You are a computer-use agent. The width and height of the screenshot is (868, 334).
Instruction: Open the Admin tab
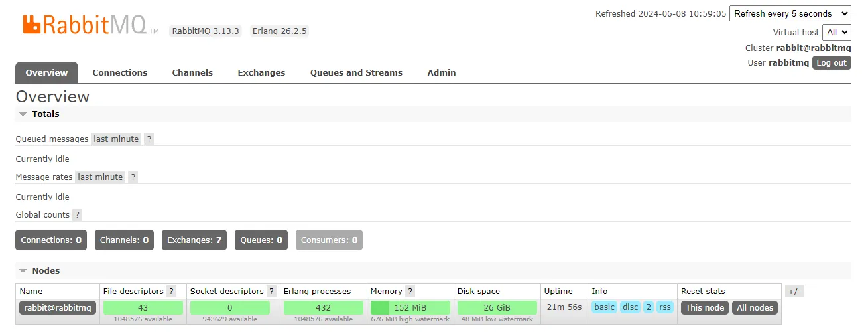pyautogui.click(x=442, y=73)
